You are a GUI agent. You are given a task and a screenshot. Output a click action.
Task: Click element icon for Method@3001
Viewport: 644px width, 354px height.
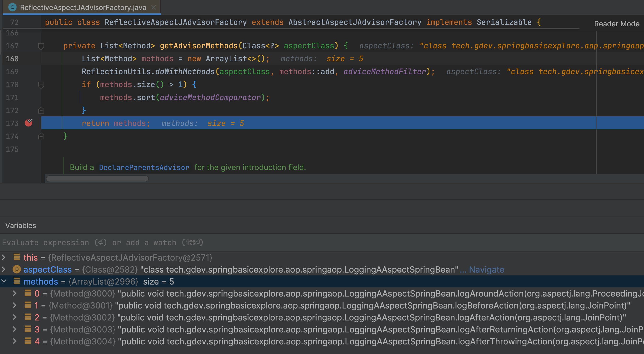click(28, 305)
